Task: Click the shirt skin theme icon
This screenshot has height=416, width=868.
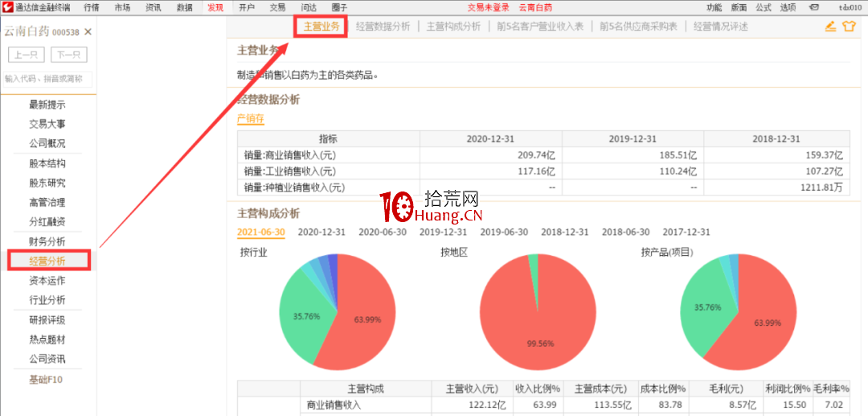Action: (849, 26)
